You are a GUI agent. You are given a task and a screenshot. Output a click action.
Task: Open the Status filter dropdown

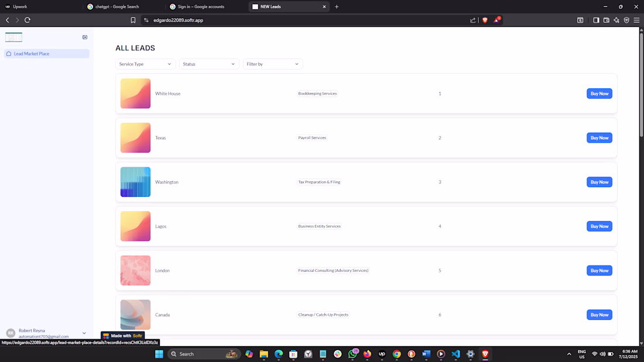coord(209,64)
